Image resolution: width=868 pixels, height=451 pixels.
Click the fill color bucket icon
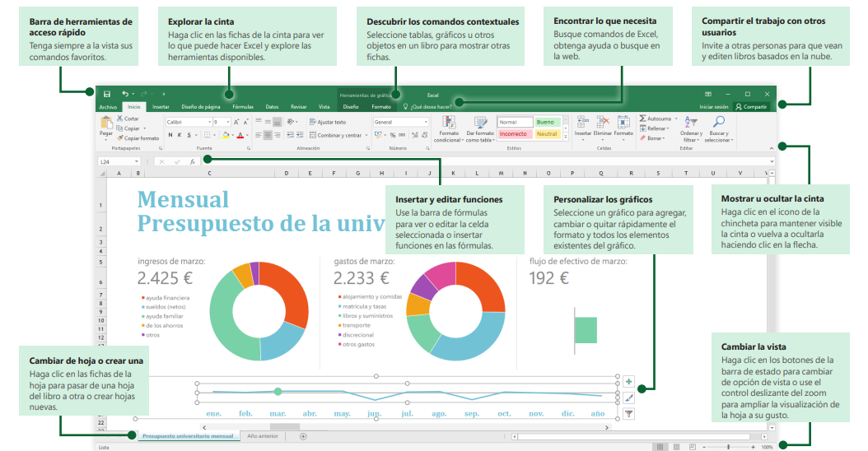(x=226, y=135)
